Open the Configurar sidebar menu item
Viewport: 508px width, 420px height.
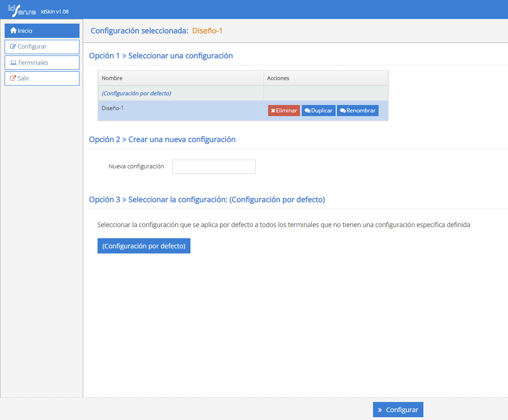point(42,47)
